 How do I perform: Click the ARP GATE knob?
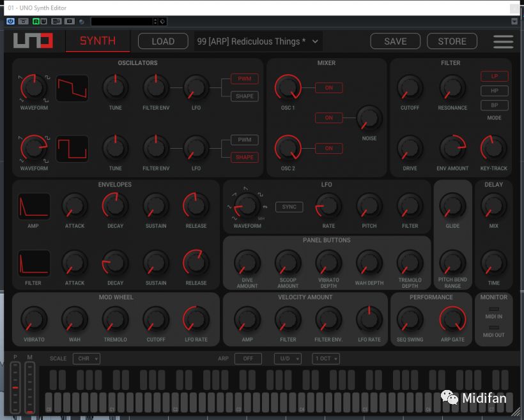pyautogui.click(x=452, y=320)
